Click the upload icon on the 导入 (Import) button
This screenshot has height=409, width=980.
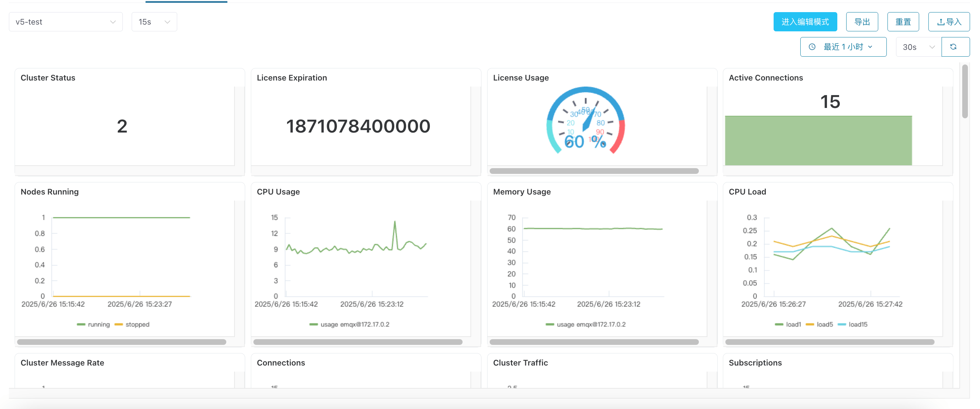(941, 22)
